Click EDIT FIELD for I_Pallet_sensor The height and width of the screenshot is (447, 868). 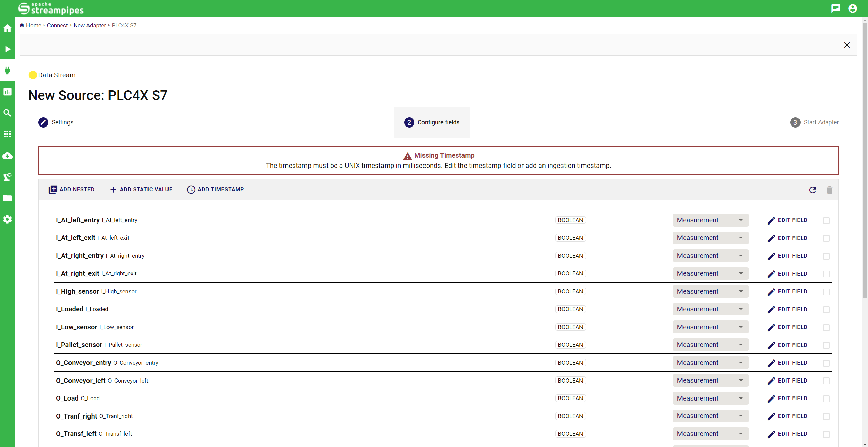[787, 345]
